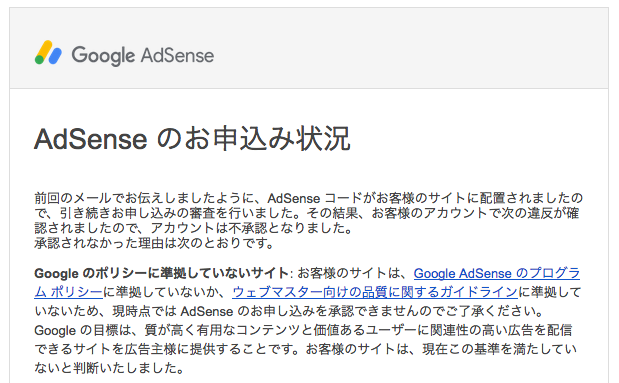The image size is (619, 383).
Task: Click the Google AdSense wordmark text
Action: click(x=143, y=55)
